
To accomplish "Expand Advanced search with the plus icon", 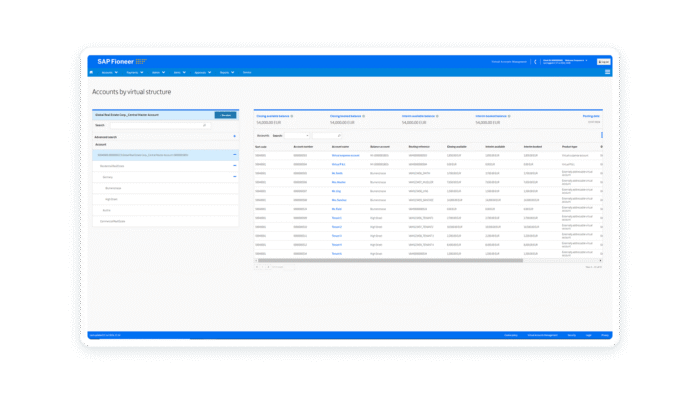I will tap(235, 137).
